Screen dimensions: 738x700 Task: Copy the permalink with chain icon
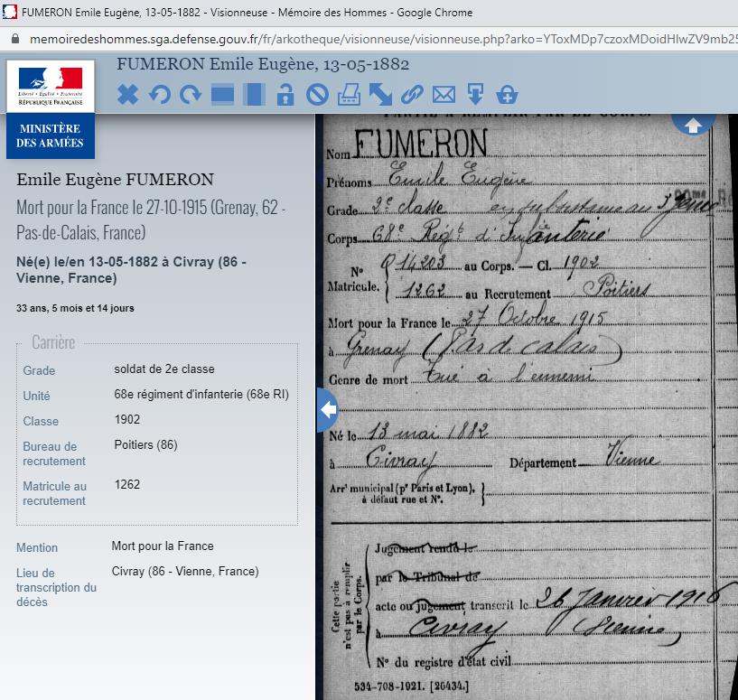pos(412,95)
